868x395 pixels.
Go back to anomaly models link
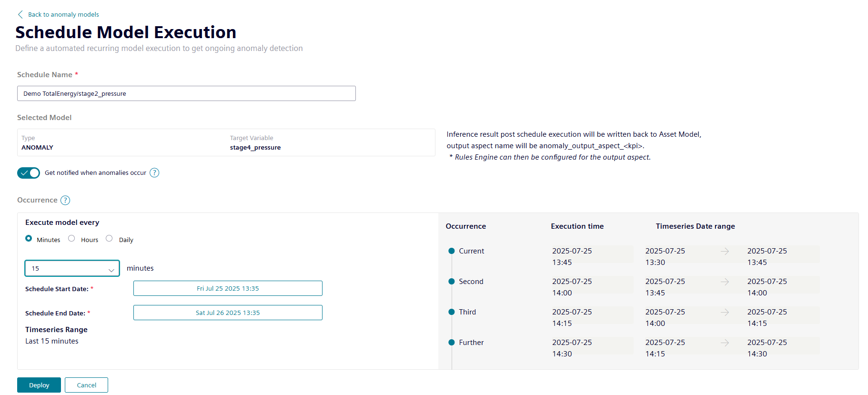point(63,15)
